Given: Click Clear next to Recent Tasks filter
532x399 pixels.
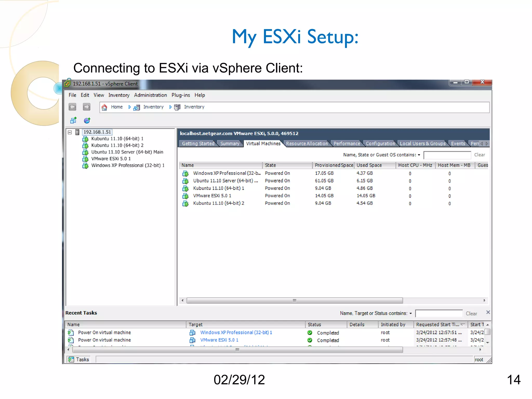Looking at the screenshot, I should tap(471, 314).
